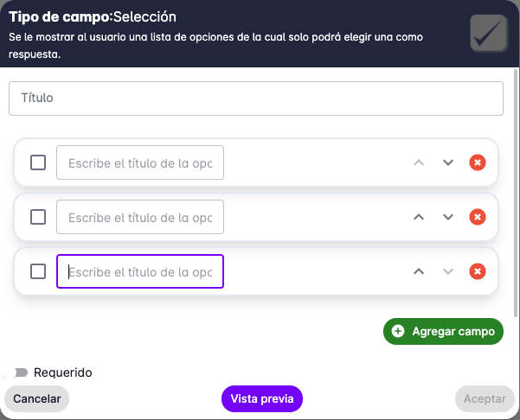Move second option up with arrow
Image resolution: width=520 pixels, height=420 pixels.
(x=419, y=217)
